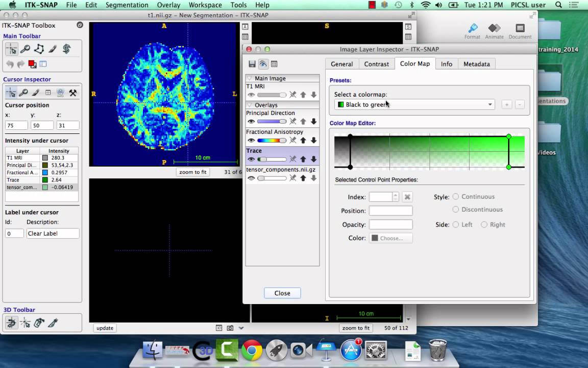Click the grid icon in Cursor Inspector
This screenshot has height=368, width=588.
click(x=48, y=93)
